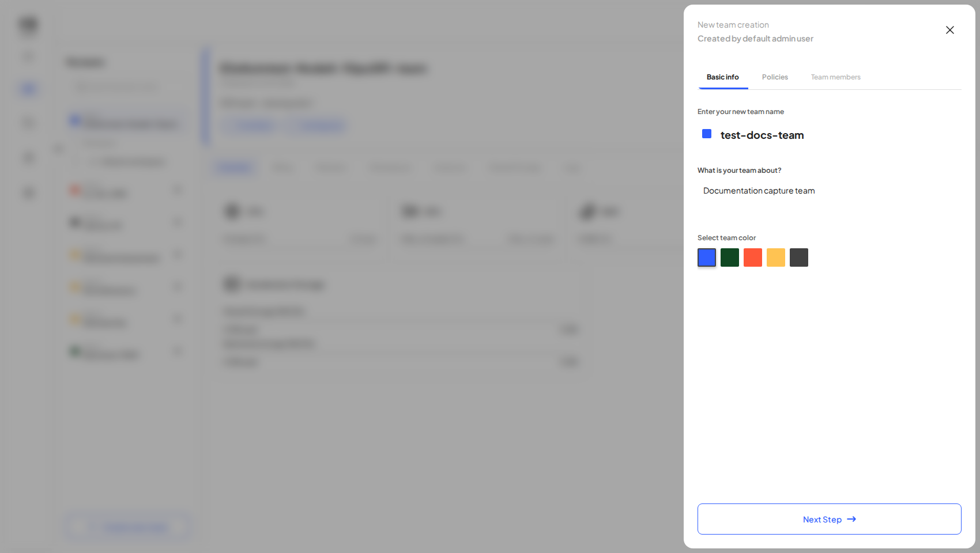
Task: Pick the dark gray team color
Action: [799, 257]
